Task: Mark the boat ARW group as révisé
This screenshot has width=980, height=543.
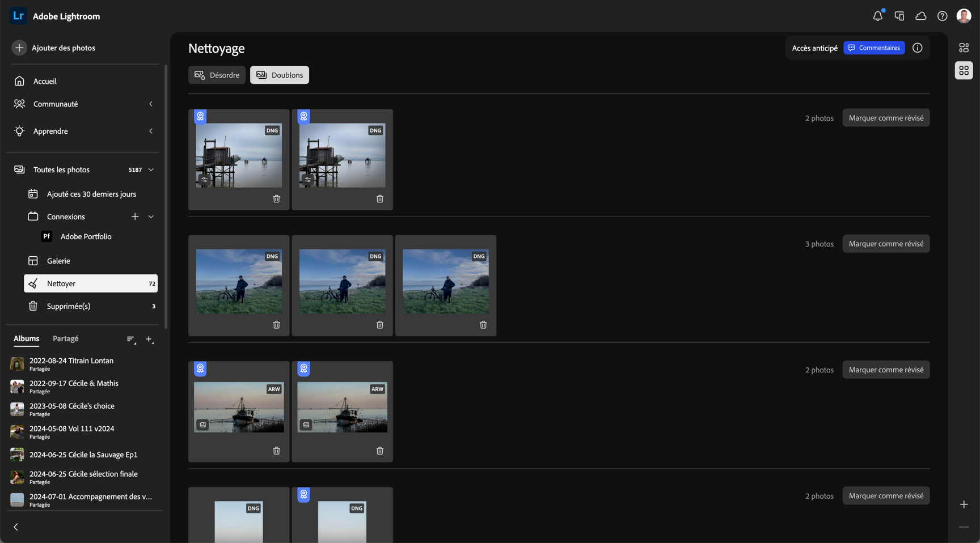Action: coord(886,370)
